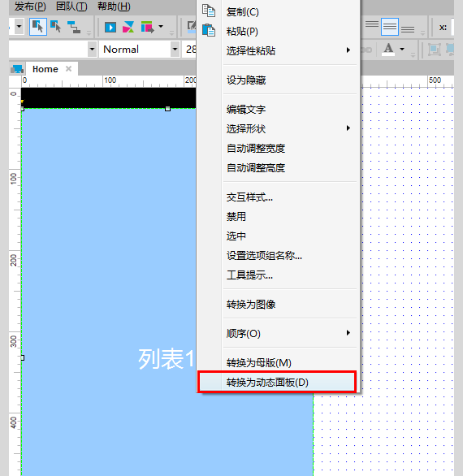Viewport: 463px width, 476px height.
Task: Toggle middle vertical text alignment
Action: (390, 27)
